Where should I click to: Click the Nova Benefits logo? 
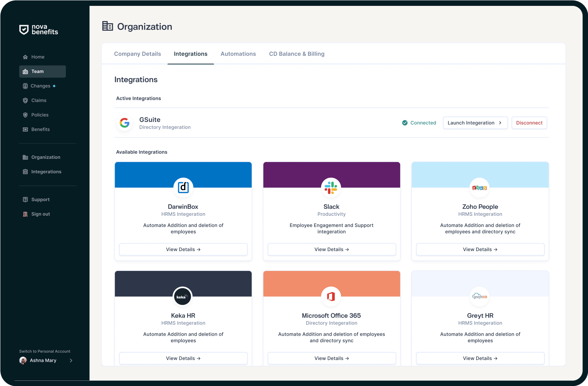pos(38,30)
